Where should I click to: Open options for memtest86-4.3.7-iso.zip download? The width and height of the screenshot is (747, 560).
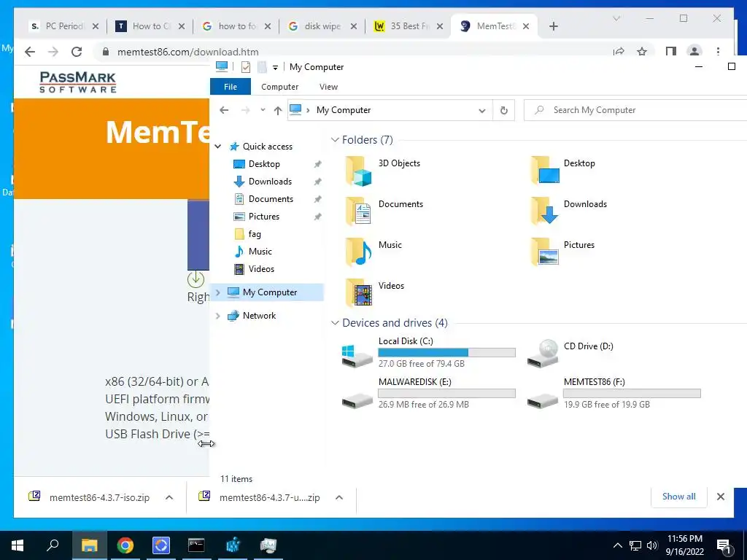coord(169,497)
